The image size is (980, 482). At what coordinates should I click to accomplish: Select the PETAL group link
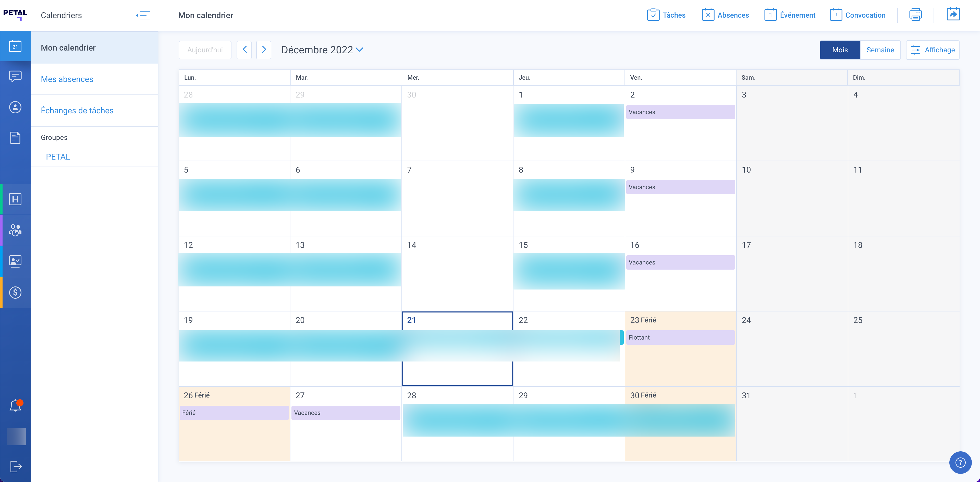coord(58,157)
